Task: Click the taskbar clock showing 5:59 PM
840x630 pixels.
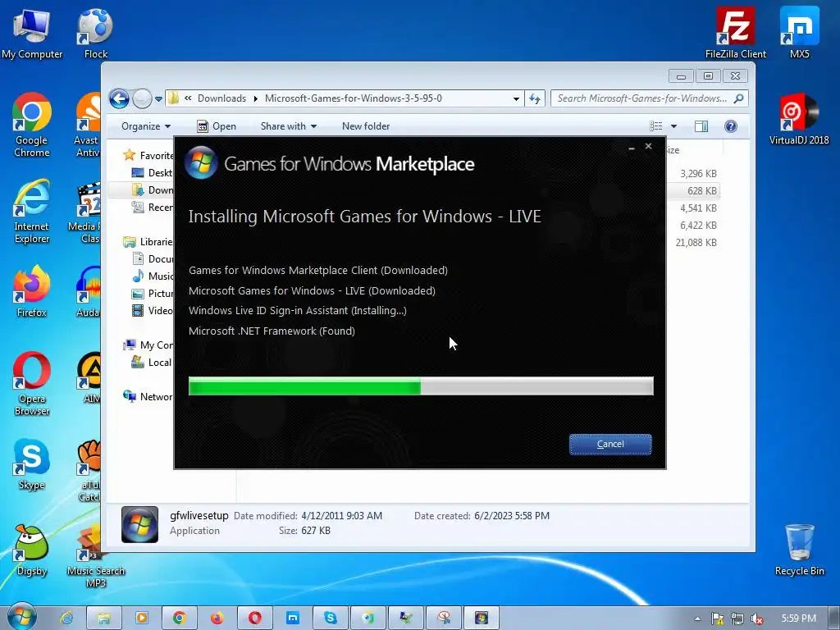Action: click(798, 619)
